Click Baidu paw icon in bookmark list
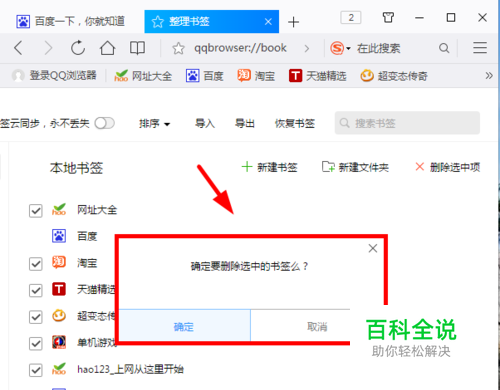The height and width of the screenshot is (390, 500). pyautogui.click(x=59, y=236)
